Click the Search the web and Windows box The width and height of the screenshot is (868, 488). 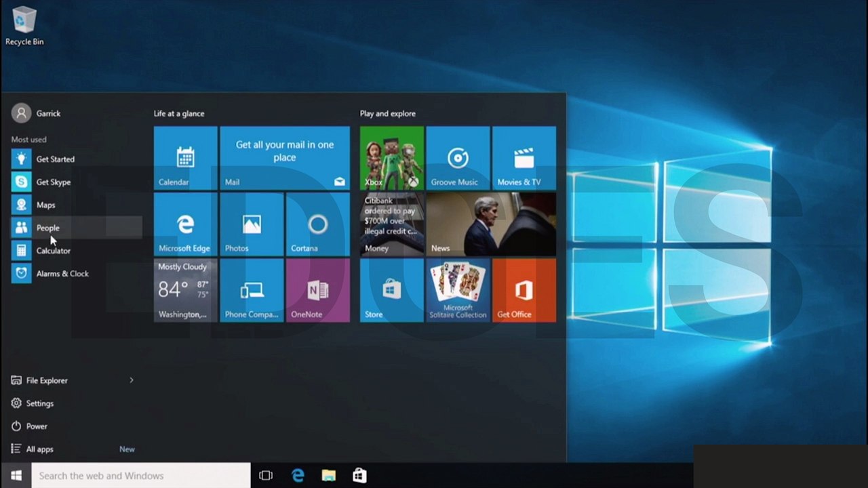pos(141,476)
